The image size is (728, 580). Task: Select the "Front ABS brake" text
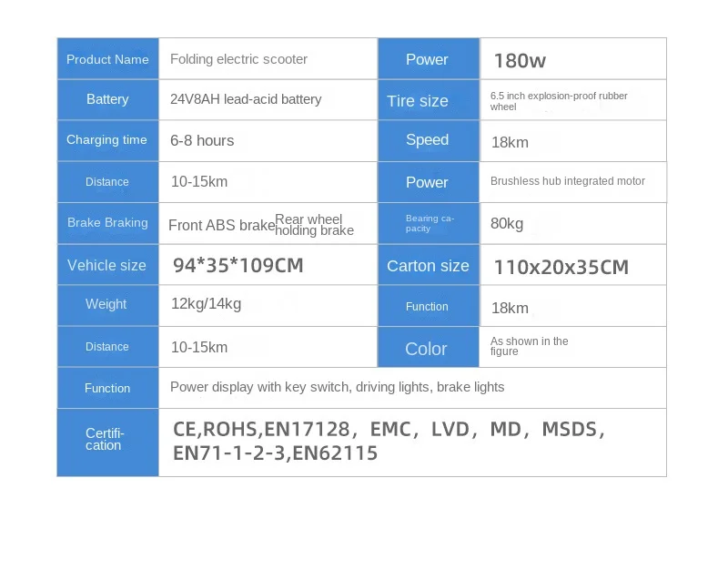click(221, 225)
